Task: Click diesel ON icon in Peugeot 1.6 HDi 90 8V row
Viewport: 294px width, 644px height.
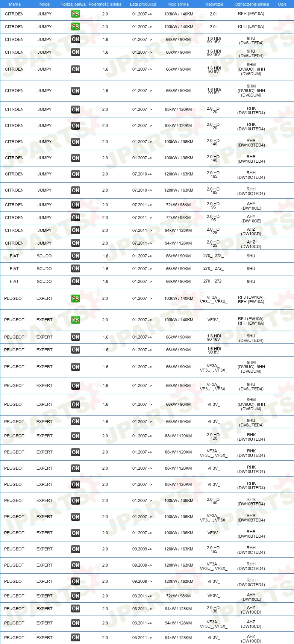Action: pos(76,350)
